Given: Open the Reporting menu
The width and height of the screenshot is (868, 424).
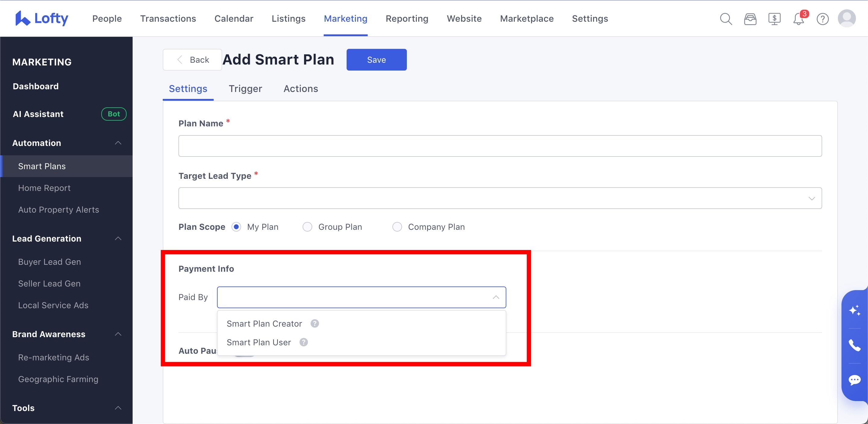Looking at the screenshot, I should [x=407, y=18].
